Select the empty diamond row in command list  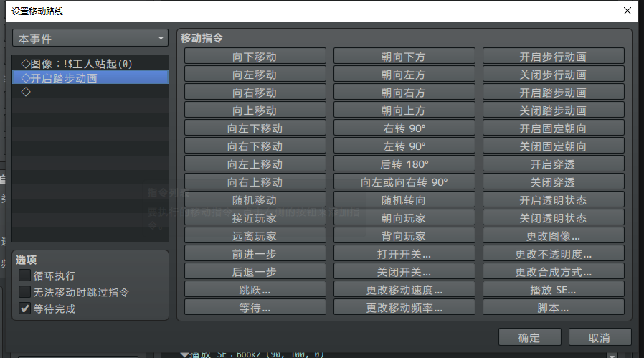coord(90,92)
